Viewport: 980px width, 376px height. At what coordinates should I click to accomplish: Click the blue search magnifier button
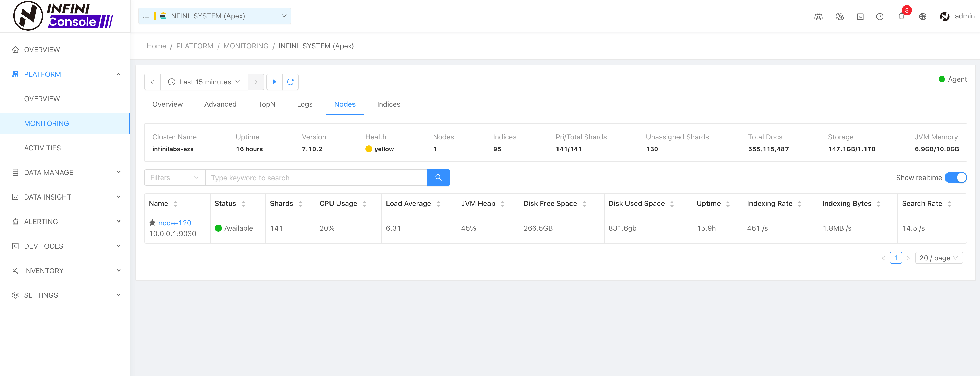[438, 177]
